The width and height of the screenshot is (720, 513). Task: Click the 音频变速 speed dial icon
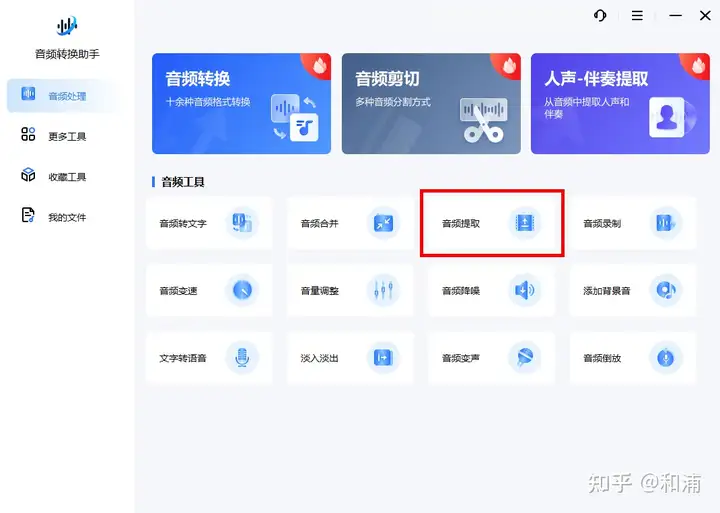coord(242,290)
